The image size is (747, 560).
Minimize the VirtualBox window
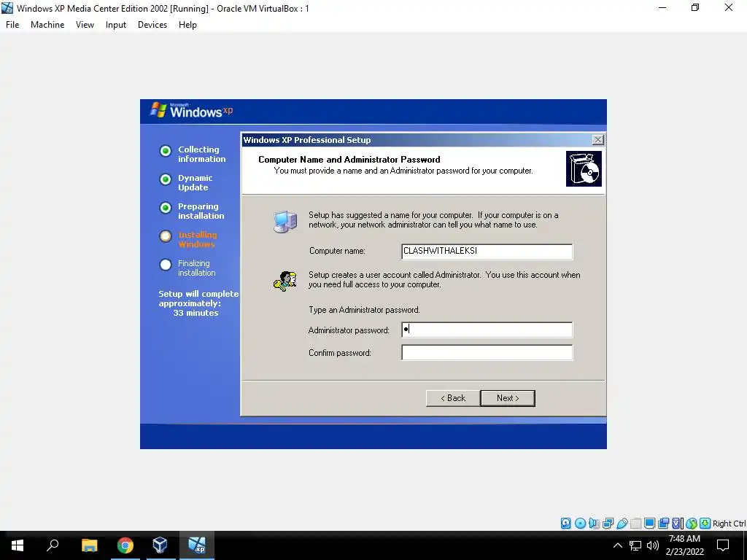662,7
